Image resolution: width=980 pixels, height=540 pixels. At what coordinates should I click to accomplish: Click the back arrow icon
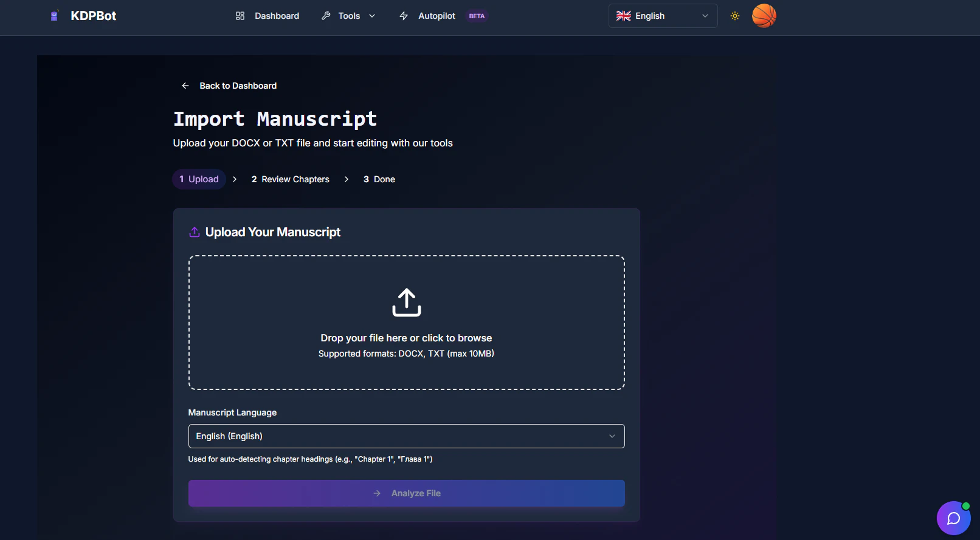pos(185,86)
